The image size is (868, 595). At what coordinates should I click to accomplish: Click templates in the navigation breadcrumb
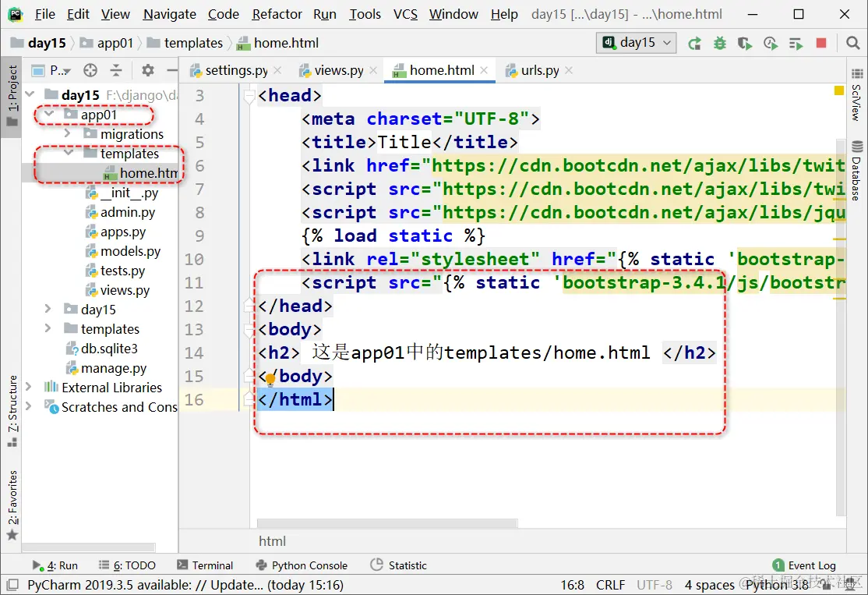pyautogui.click(x=185, y=43)
